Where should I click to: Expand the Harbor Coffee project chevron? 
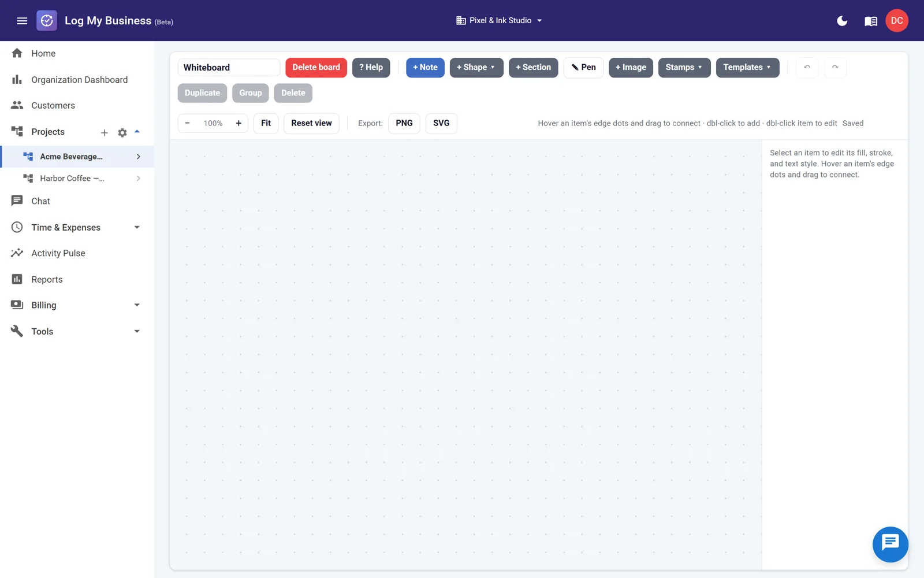point(138,179)
